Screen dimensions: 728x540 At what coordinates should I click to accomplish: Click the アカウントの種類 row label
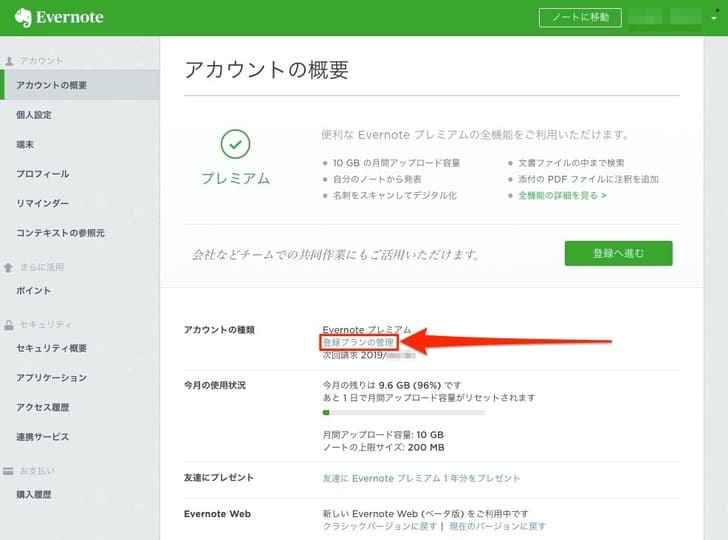click(219, 330)
